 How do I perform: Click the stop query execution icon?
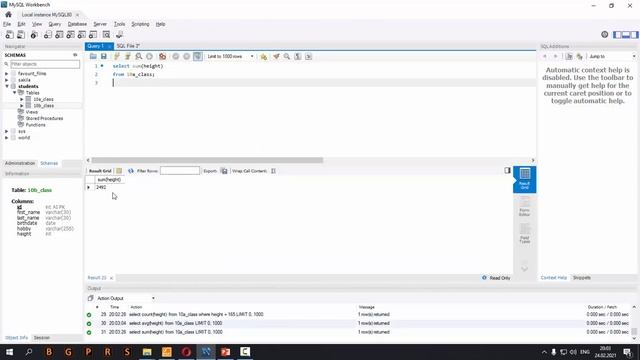pos(149,56)
